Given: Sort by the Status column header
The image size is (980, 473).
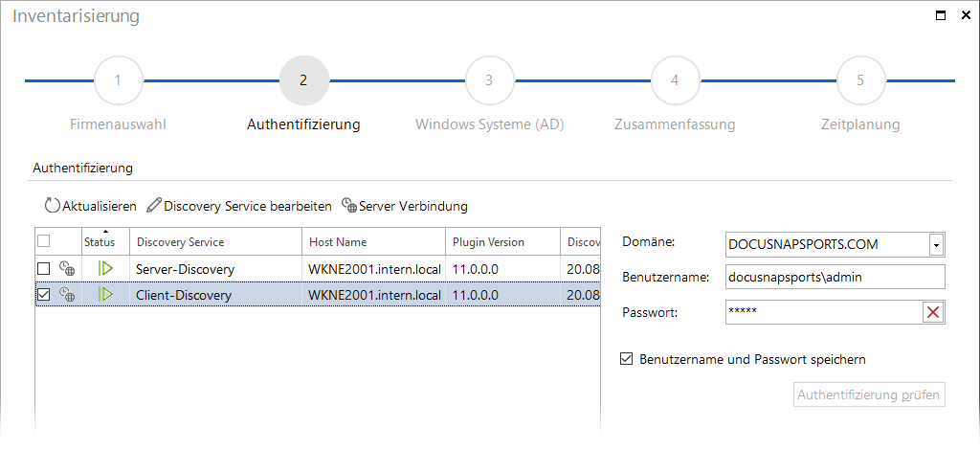Looking at the screenshot, I should (x=105, y=241).
